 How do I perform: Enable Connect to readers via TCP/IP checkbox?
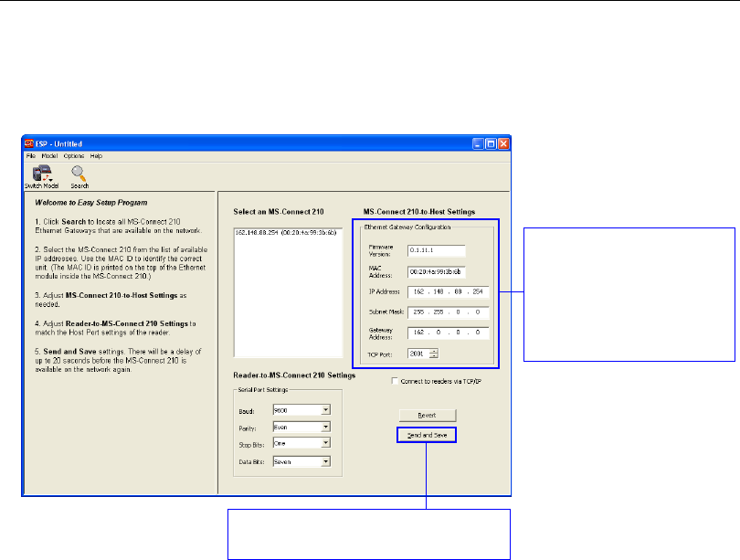395,381
